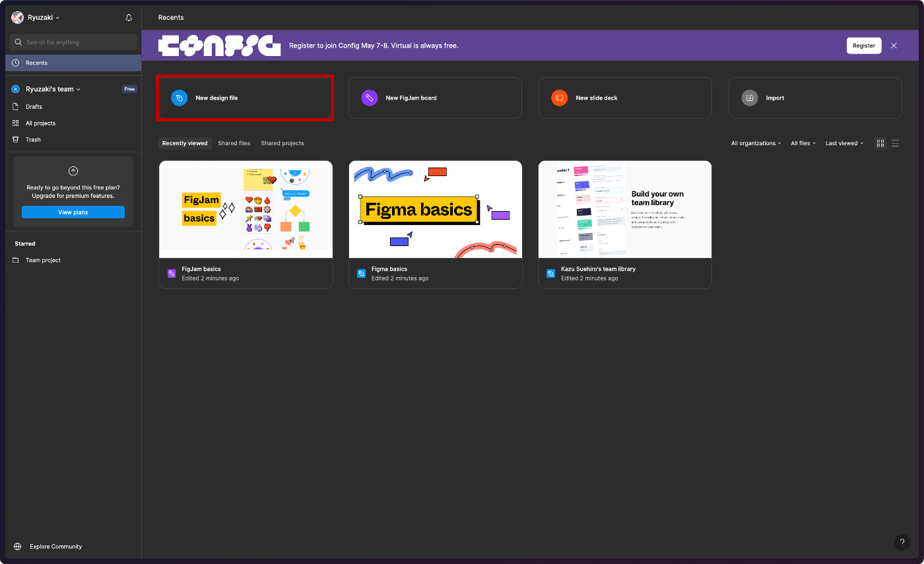Click the Ryuzaki's team avatar icon

[16, 89]
